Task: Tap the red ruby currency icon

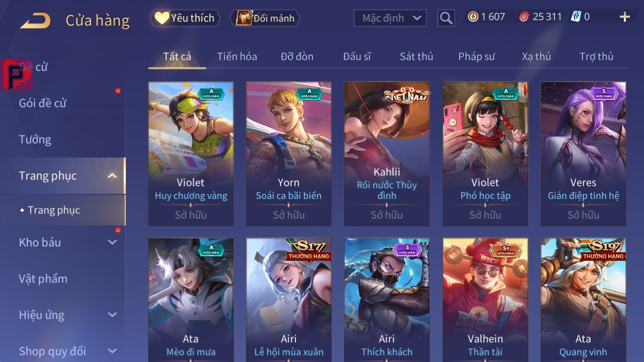Action: 524,17
